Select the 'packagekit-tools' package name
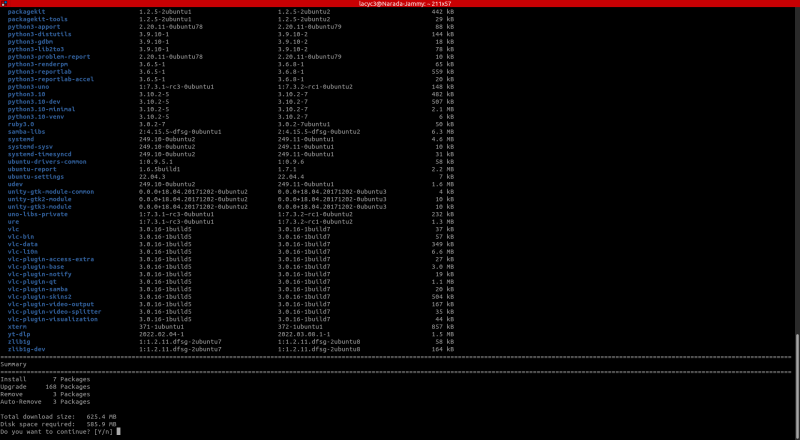Viewport: 800px width, 440px height. (x=38, y=19)
